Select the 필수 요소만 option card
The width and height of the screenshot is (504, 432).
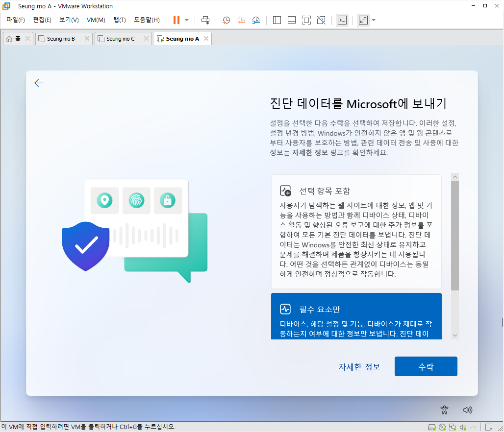tap(356, 316)
